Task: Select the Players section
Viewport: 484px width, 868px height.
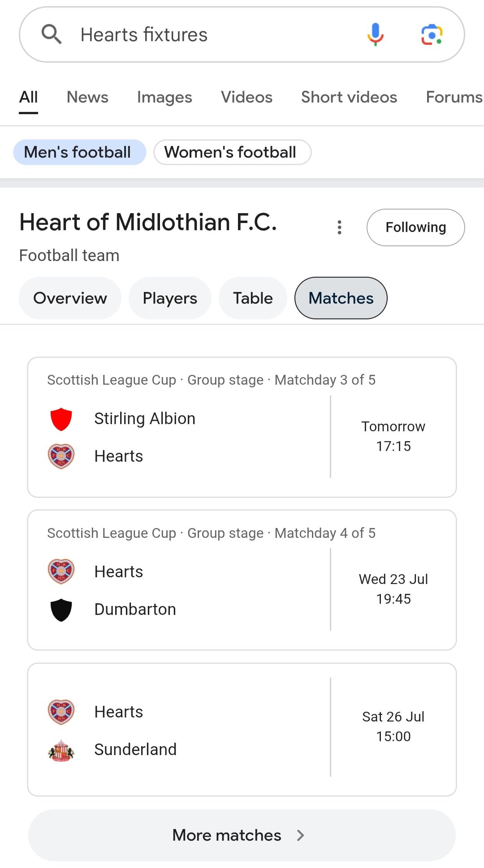Action: pos(169,298)
